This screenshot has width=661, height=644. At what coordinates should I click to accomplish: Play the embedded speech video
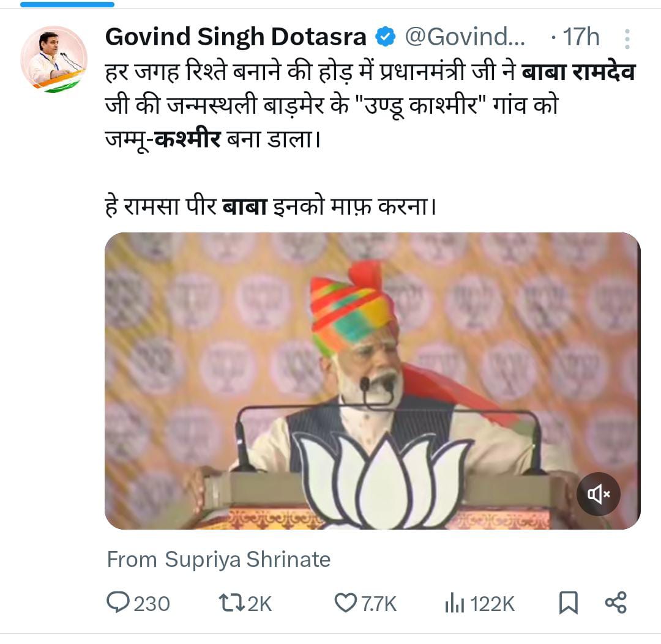[x=372, y=380]
